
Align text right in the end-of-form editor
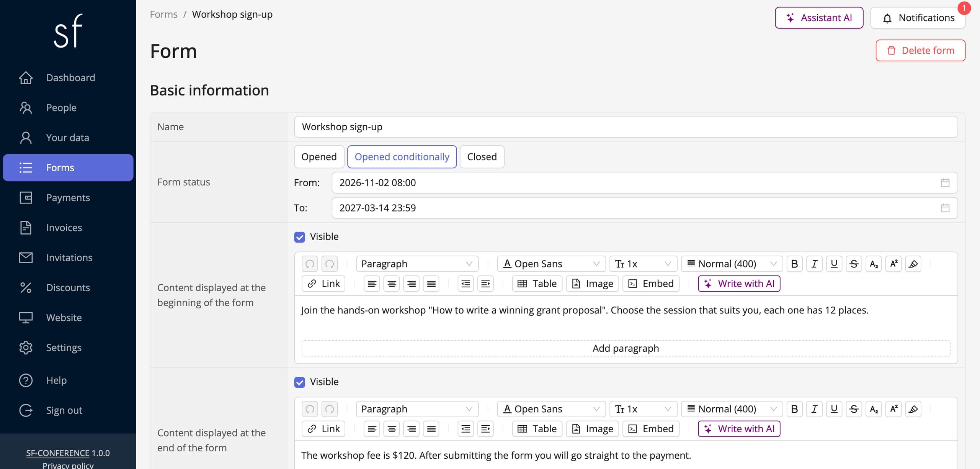click(412, 429)
